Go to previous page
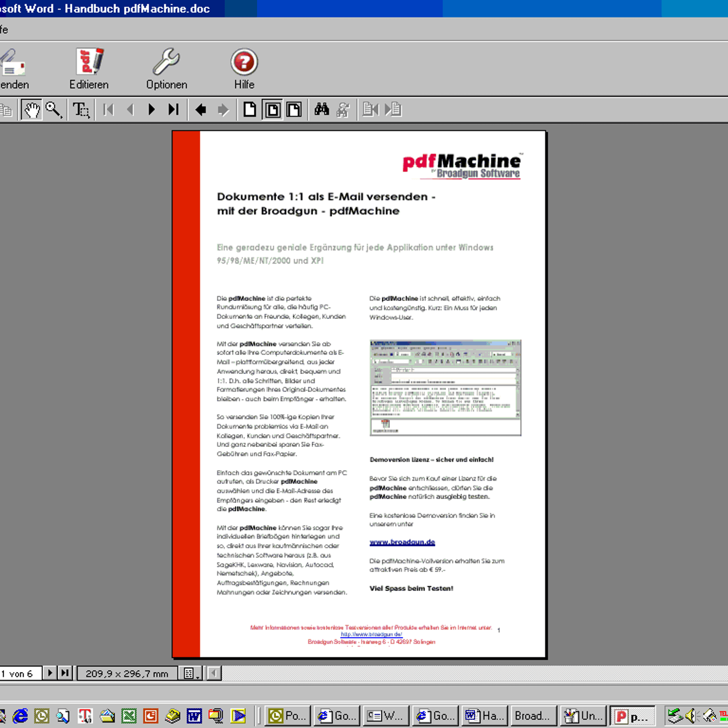The height and width of the screenshot is (728, 728). click(x=130, y=110)
